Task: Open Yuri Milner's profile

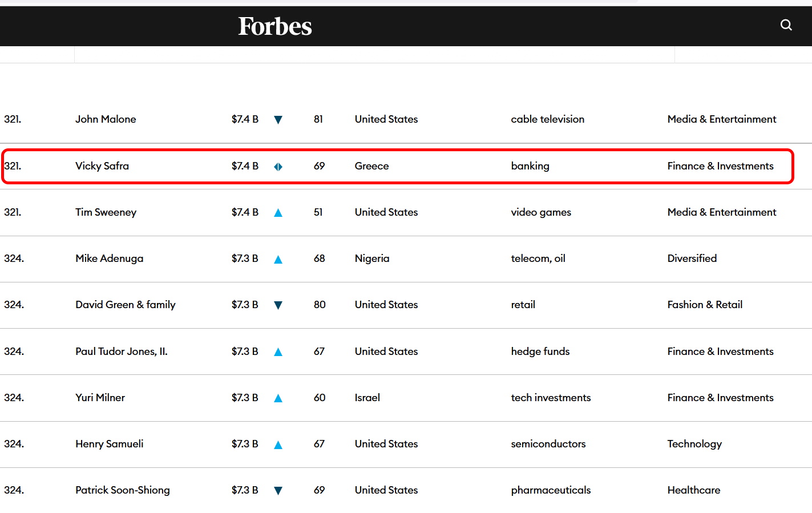Action: pos(100,398)
